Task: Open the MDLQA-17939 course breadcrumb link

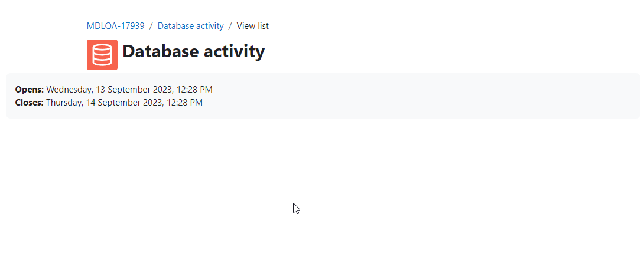Action: pyautogui.click(x=115, y=26)
